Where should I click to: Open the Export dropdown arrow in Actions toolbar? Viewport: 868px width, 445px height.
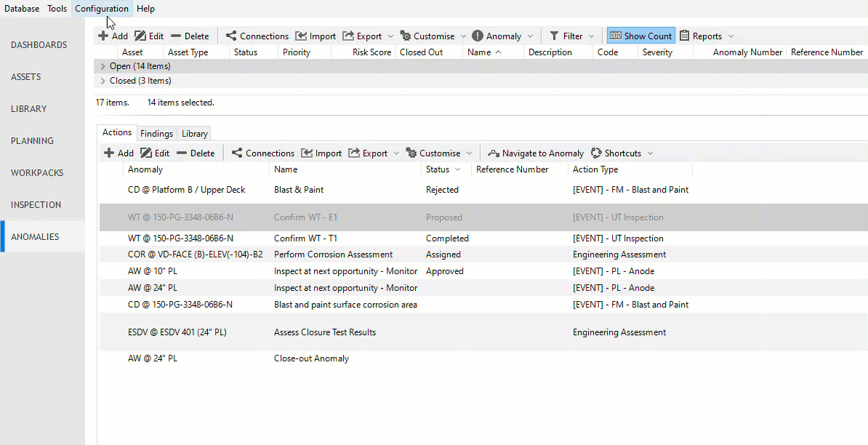pyautogui.click(x=396, y=153)
